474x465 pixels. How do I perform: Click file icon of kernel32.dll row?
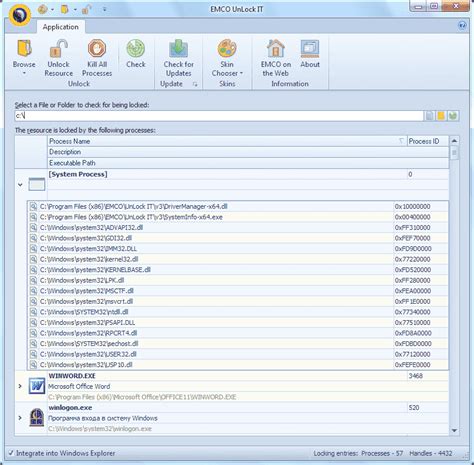33,259
